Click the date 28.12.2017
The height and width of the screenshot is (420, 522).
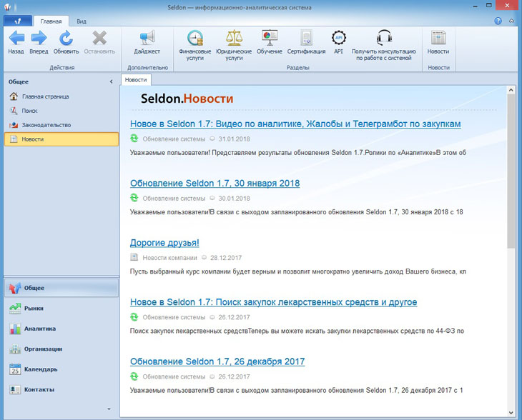tap(226, 258)
